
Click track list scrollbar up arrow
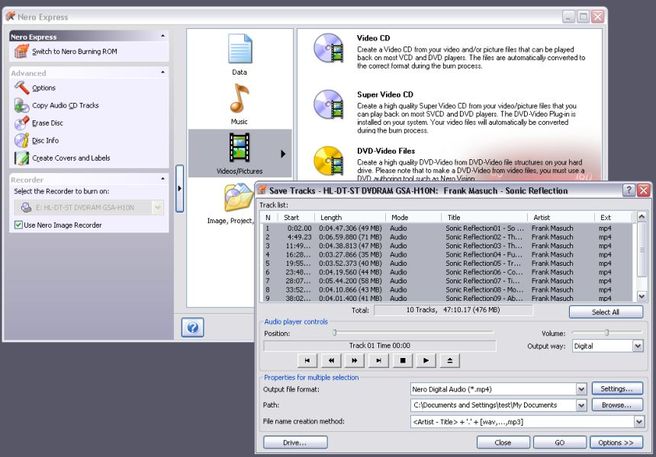click(642, 217)
